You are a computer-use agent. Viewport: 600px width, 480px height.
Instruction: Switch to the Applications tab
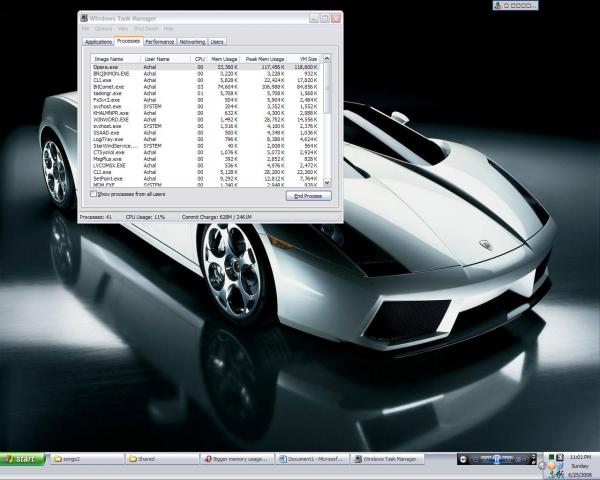coord(98,42)
